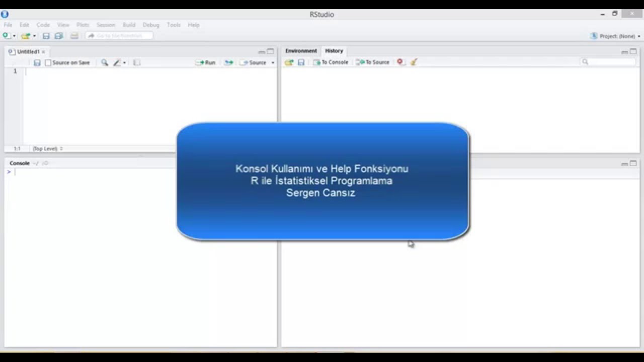Toggle the Source on Save checkbox
Screen dimensions: 644x362
(48, 63)
